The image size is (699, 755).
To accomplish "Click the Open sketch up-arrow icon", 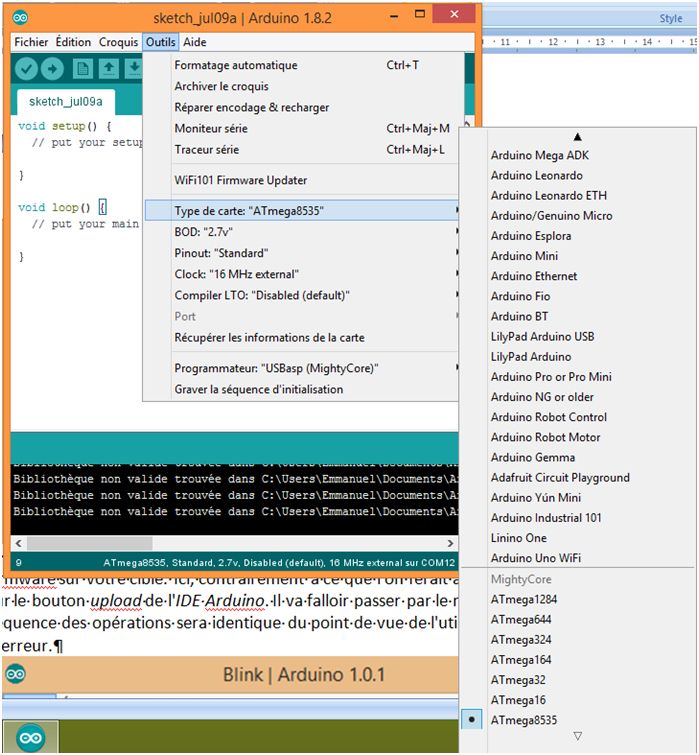I will (x=109, y=69).
